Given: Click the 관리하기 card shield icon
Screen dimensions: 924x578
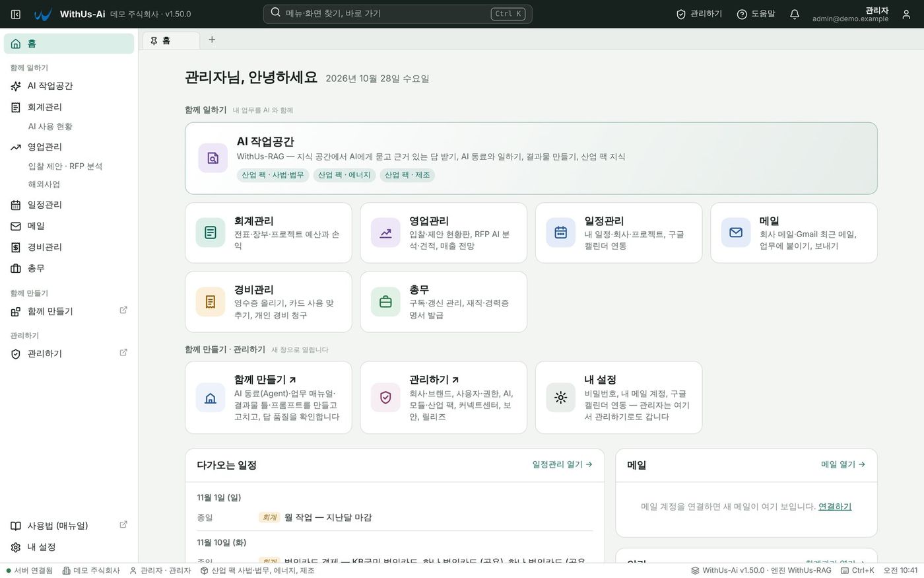Looking at the screenshot, I should [385, 398].
